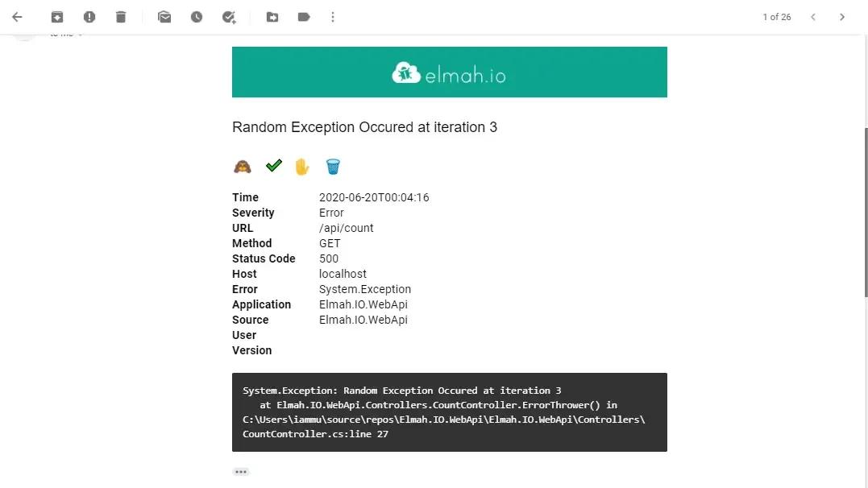Expand the trimmed content ellipsis

241,472
